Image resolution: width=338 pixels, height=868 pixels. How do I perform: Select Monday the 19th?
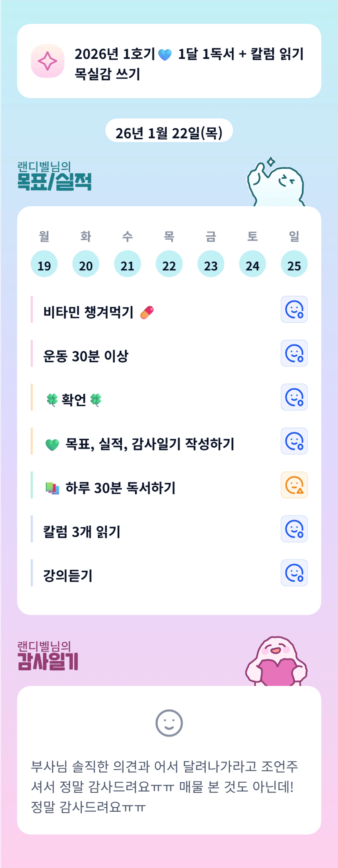[x=44, y=264]
